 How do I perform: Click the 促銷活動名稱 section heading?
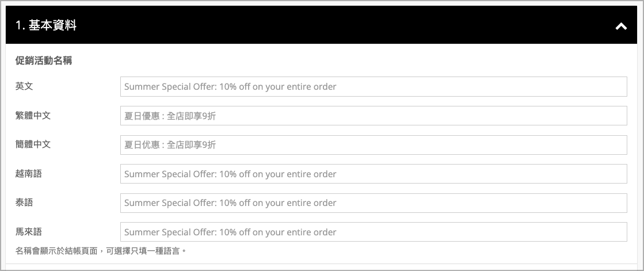pyautogui.click(x=43, y=60)
